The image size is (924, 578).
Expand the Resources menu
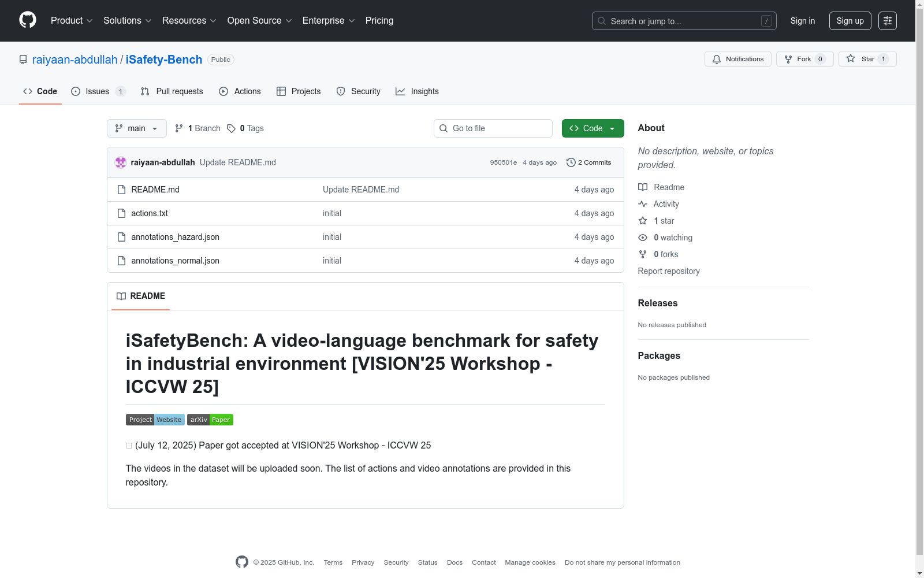coord(189,21)
